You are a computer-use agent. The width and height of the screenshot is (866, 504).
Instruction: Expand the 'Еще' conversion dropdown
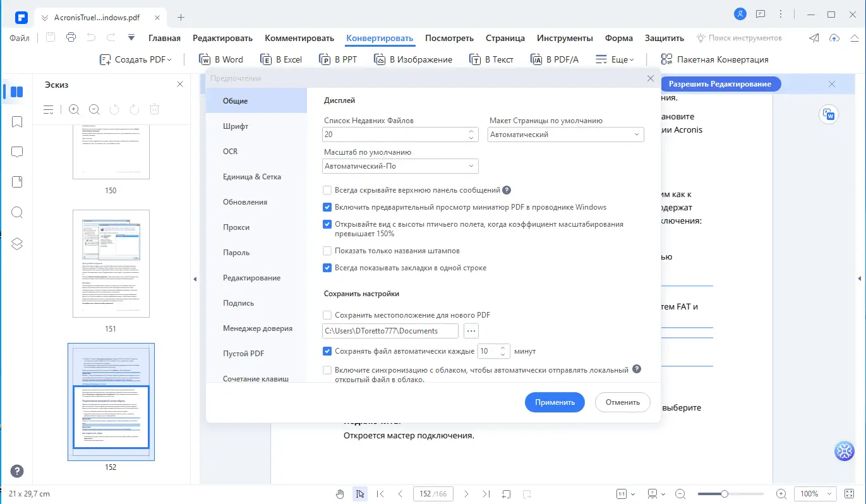pos(614,59)
